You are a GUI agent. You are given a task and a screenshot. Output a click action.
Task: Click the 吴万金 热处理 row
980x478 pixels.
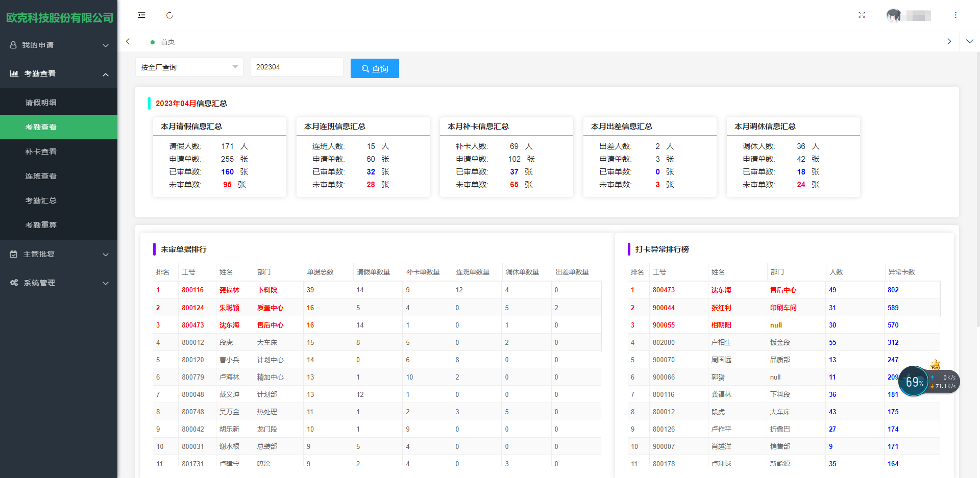(x=377, y=412)
